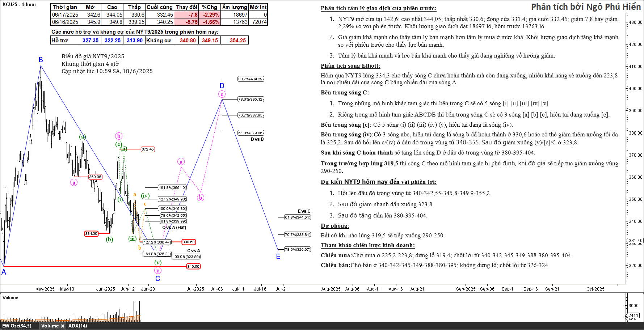Close the Volume indicator tab
The width and height of the screenshot is (644, 330).
tap(62, 326)
